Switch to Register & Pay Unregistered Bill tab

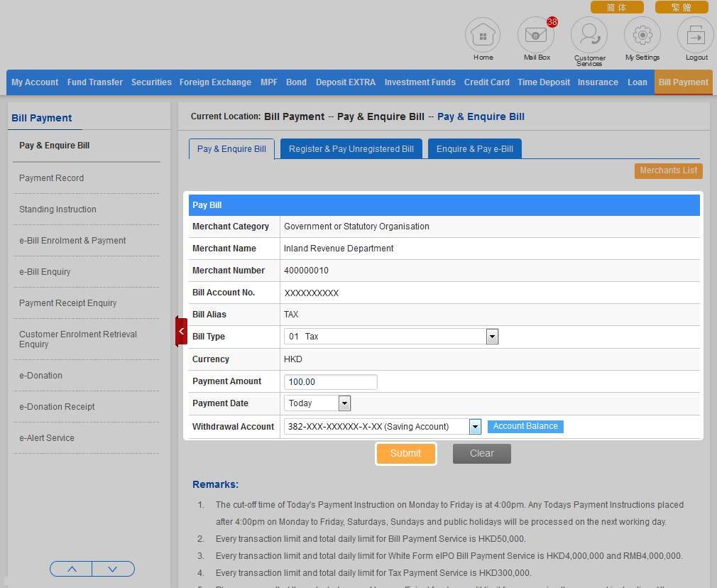click(x=351, y=149)
